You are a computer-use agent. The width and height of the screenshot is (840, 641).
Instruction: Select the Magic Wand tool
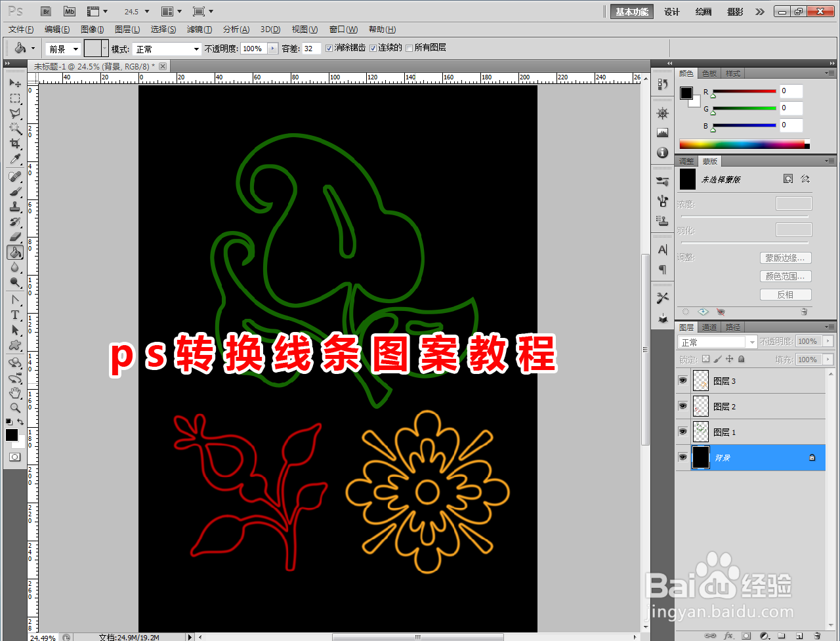[15, 129]
